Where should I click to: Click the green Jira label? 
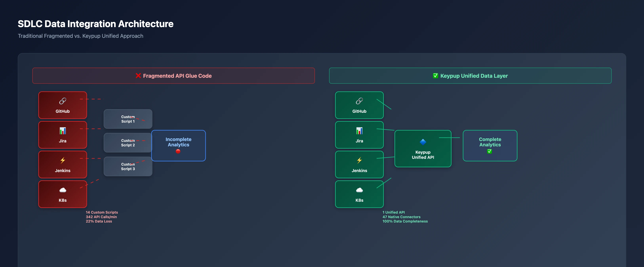point(359,141)
